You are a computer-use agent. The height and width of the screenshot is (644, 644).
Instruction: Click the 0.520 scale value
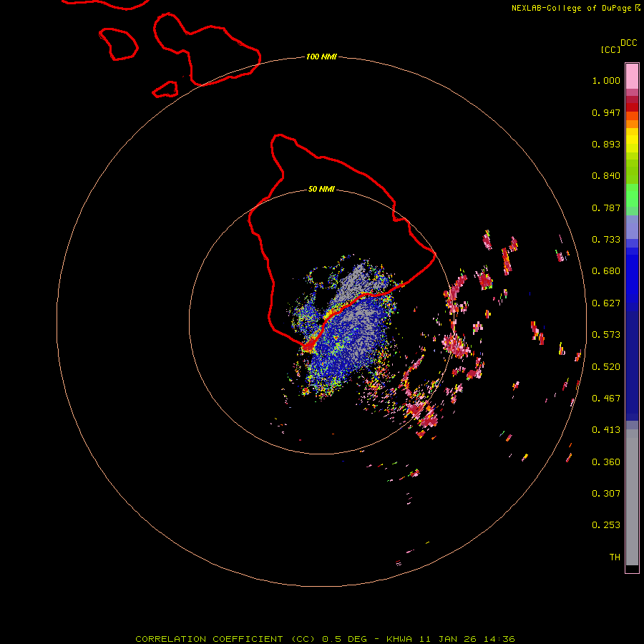pyautogui.click(x=606, y=367)
